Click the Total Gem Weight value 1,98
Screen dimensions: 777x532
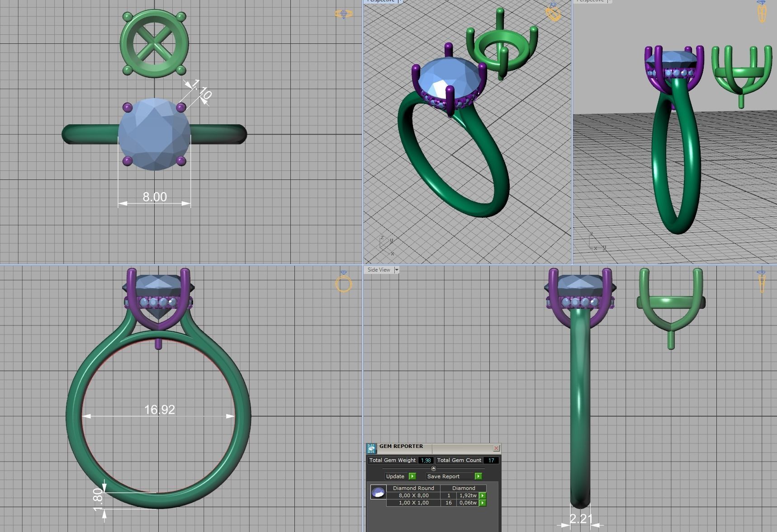tap(426, 460)
